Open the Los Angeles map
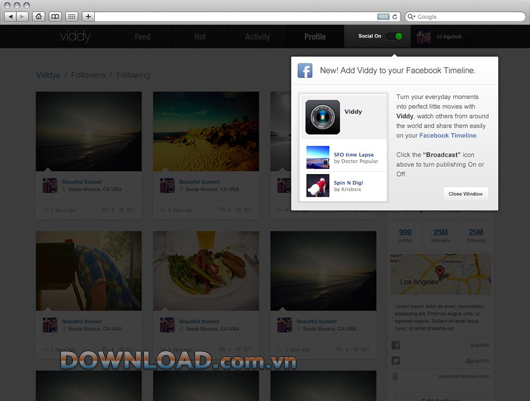The height and width of the screenshot is (401, 530). [440, 274]
